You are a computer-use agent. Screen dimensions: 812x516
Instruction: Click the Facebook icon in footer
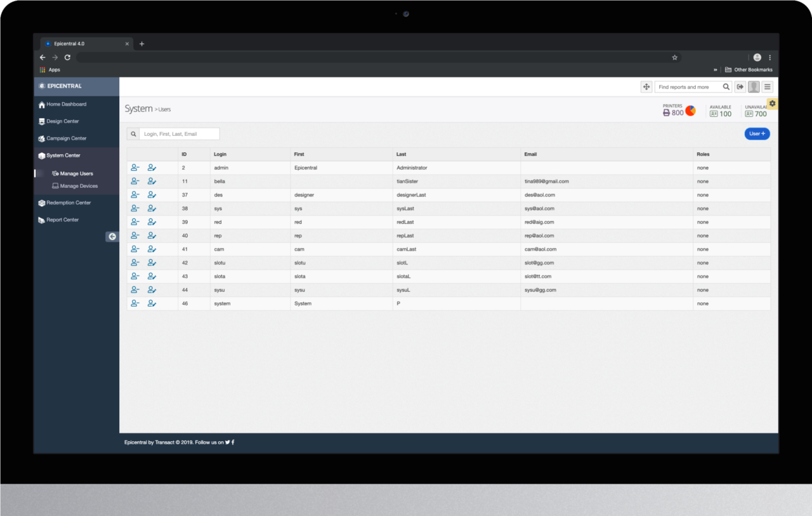point(233,442)
